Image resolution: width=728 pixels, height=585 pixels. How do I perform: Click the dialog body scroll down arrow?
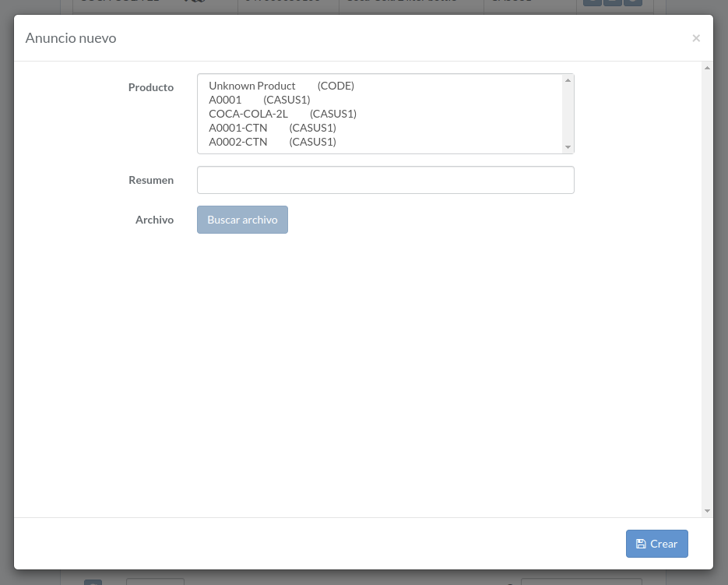click(707, 511)
